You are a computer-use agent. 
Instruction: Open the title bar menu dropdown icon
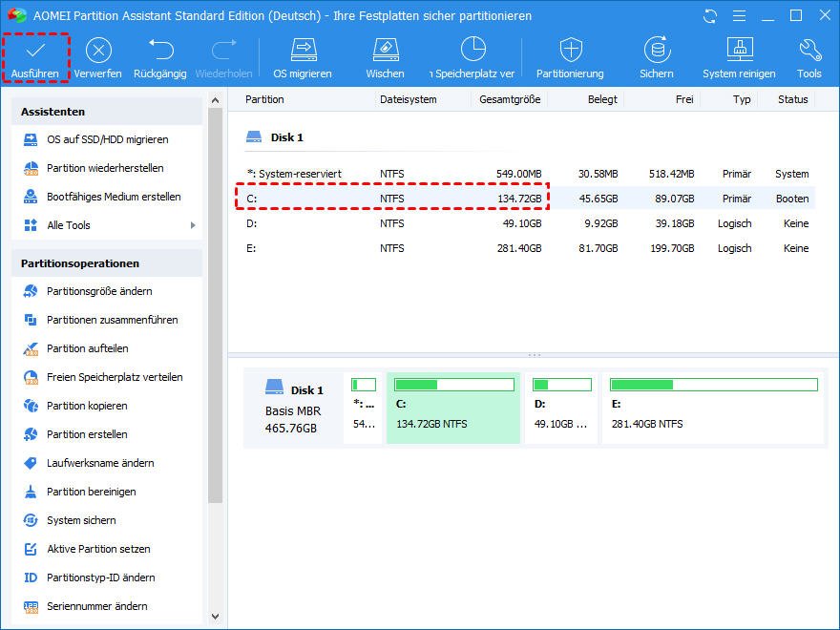[x=737, y=16]
